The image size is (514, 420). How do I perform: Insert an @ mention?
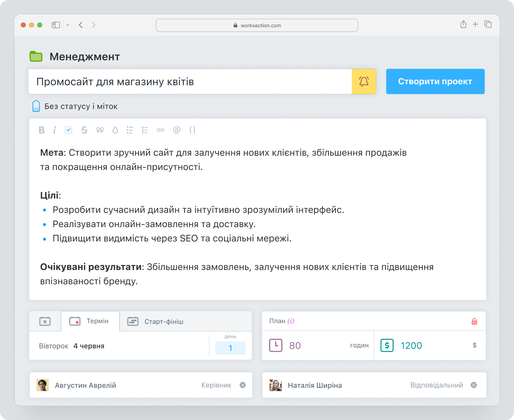176,130
